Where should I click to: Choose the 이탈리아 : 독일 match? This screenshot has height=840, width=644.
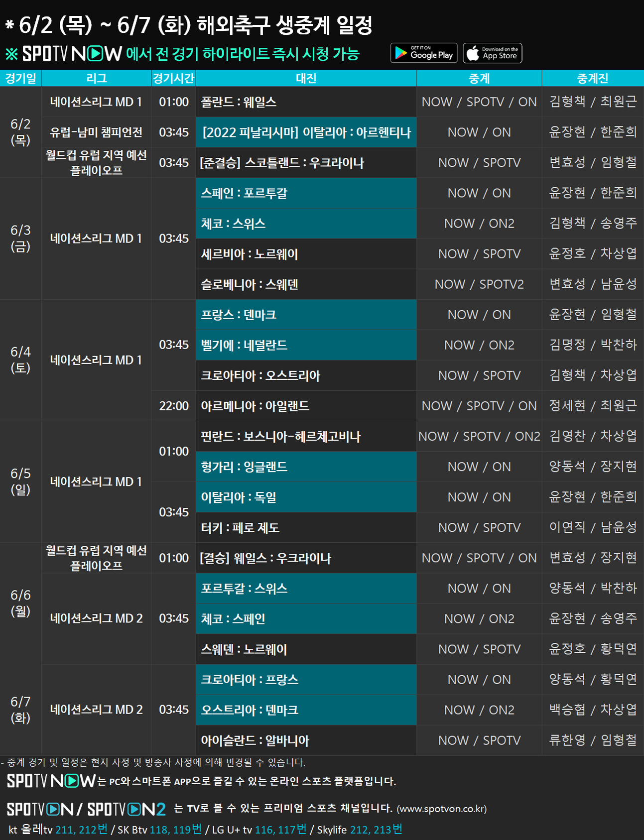pos(306,497)
